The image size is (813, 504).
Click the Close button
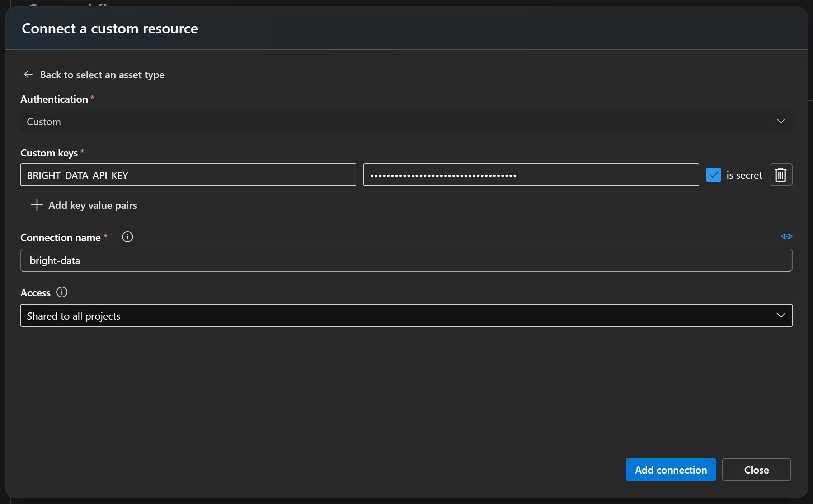pos(757,470)
